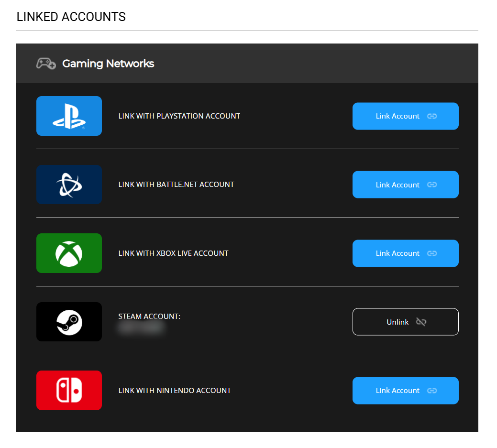This screenshot has width=497, height=448.
Task: Click the Gaming Networks heading
Action: [108, 64]
